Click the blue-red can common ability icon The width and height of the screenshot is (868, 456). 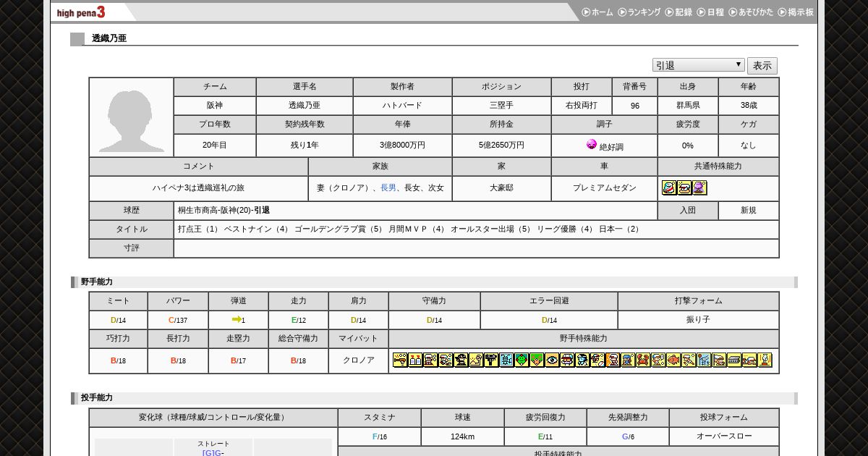pos(669,188)
